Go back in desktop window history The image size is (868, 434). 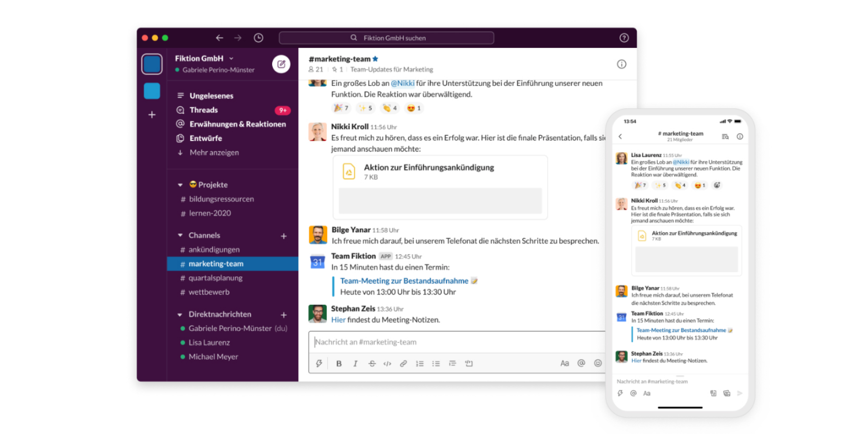[220, 38]
